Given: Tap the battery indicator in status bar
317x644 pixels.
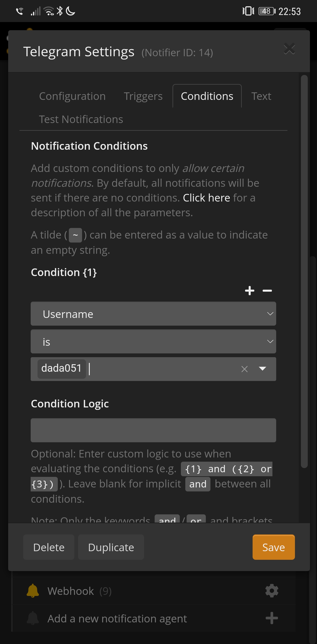Looking at the screenshot, I should click(x=267, y=11).
